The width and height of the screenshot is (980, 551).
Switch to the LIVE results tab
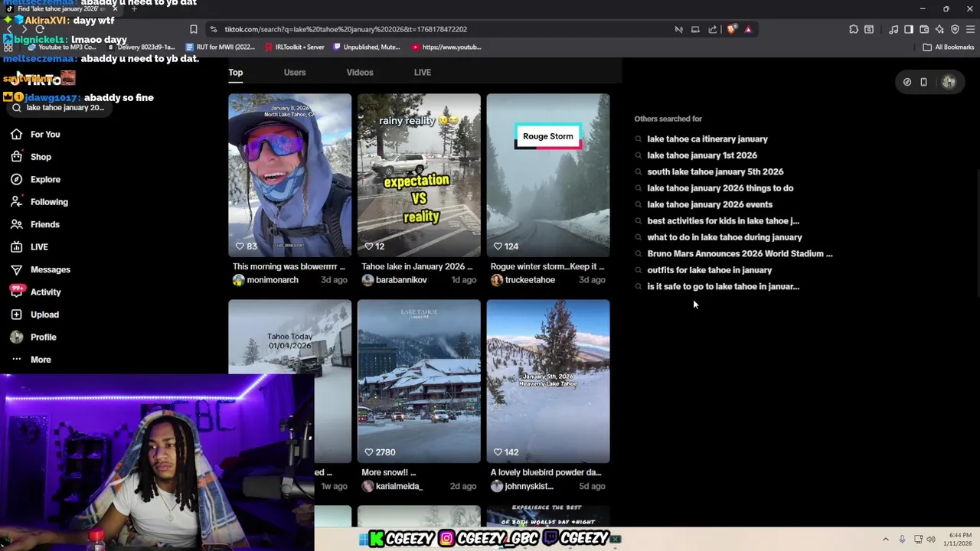point(423,73)
